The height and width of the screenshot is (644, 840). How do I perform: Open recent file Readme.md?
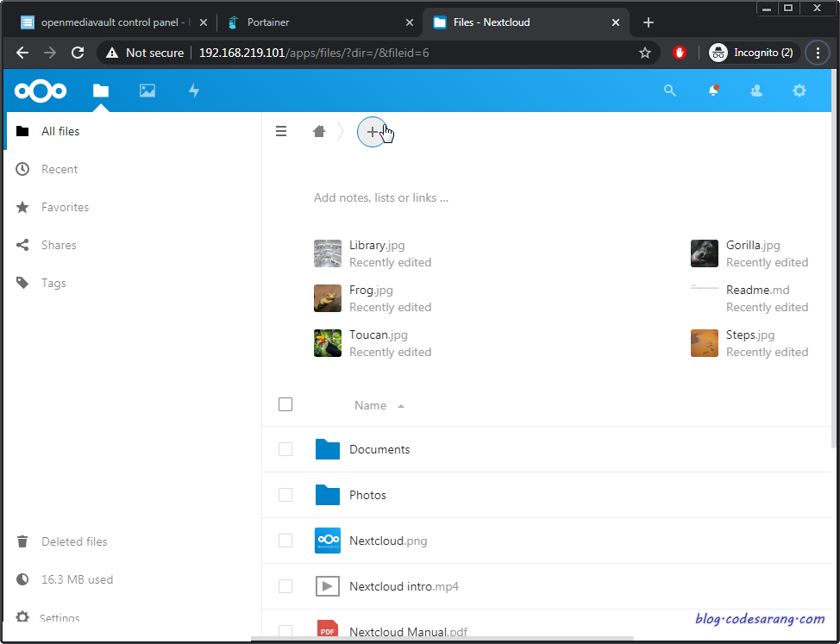click(758, 291)
